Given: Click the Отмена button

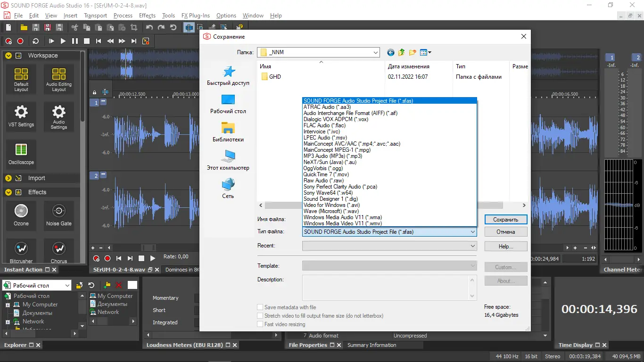Looking at the screenshot, I should tap(506, 232).
